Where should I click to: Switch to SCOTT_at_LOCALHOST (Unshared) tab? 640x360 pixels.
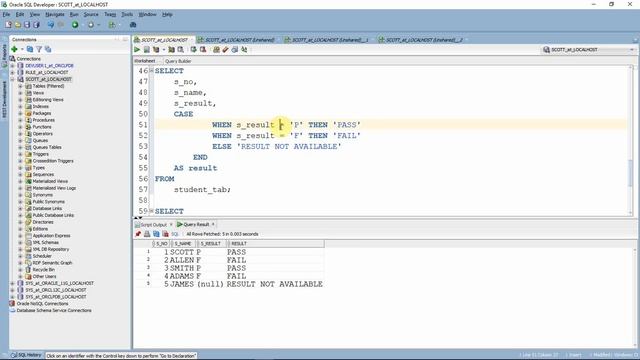[x=239, y=40]
